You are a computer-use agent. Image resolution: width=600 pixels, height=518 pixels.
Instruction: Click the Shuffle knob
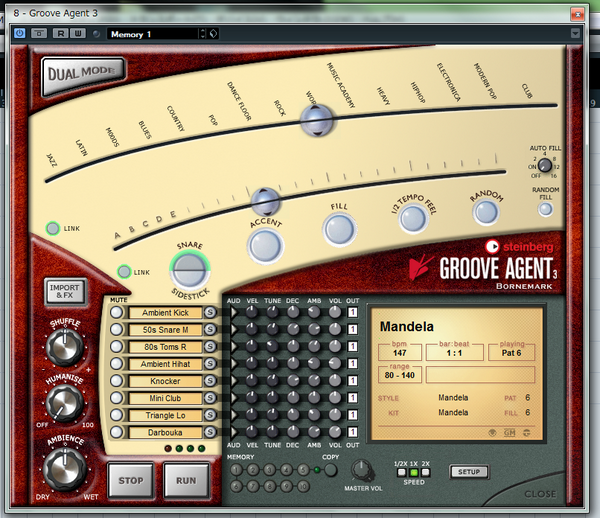(65, 347)
